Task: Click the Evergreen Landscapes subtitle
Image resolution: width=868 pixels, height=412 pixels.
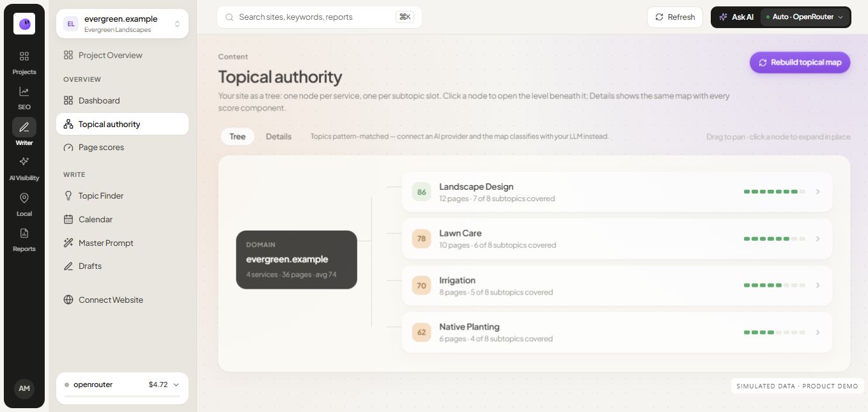Action: (x=118, y=29)
